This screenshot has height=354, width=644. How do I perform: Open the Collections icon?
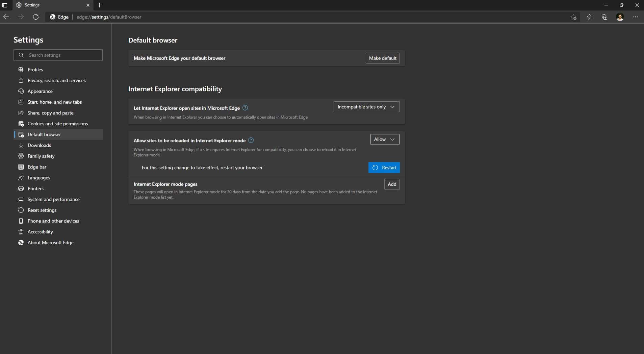click(x=604, y=17)
